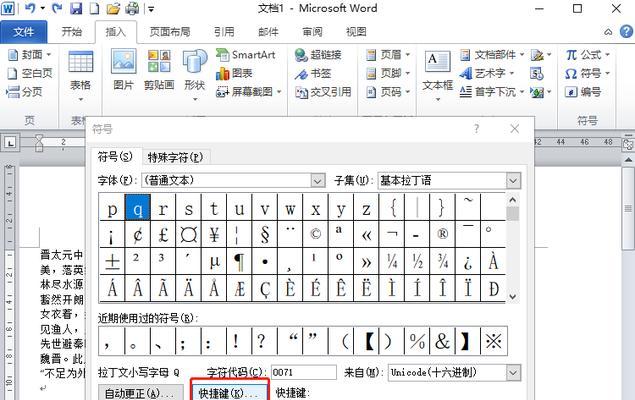
Task: Pick the recently used & symbol
Action: pos(442,341)
